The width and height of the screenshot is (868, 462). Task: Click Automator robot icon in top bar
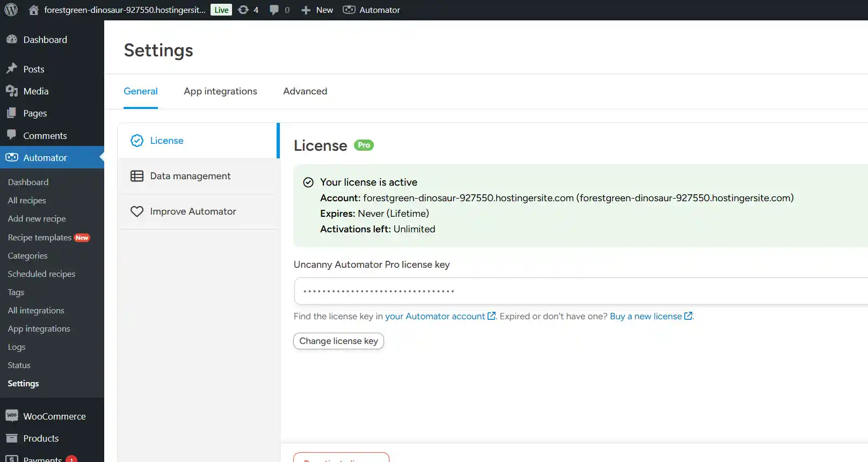(349, 10)
